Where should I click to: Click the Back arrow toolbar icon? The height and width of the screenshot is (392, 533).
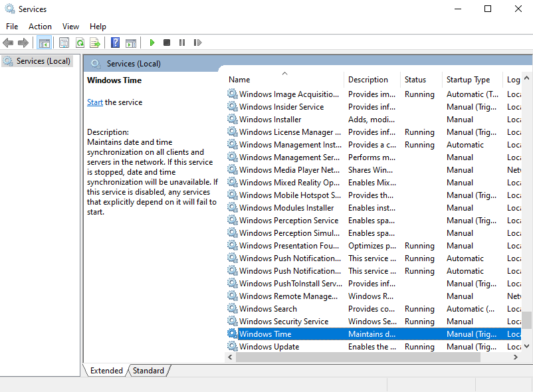8,43
